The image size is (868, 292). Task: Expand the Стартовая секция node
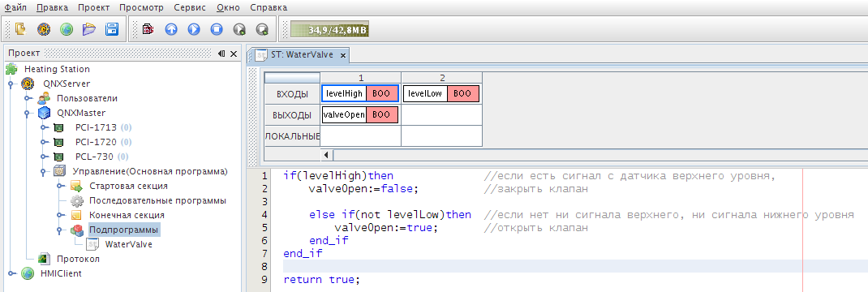click(61, 186)
